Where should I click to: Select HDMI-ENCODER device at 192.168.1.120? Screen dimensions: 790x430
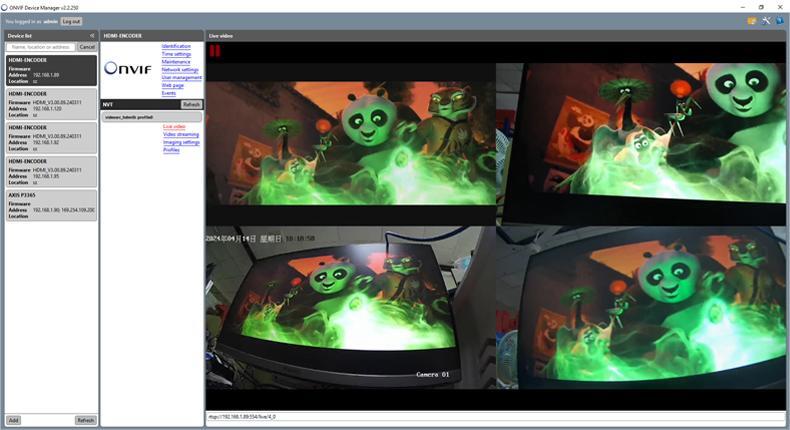click(51, 104)
